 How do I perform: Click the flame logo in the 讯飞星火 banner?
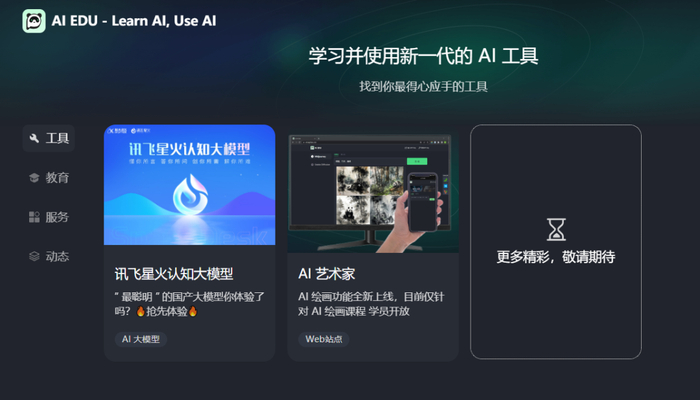[x=190, y=195]
